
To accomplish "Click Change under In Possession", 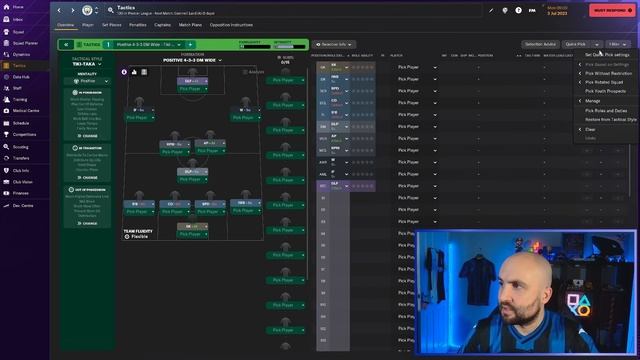I will (x=87, y=136).
